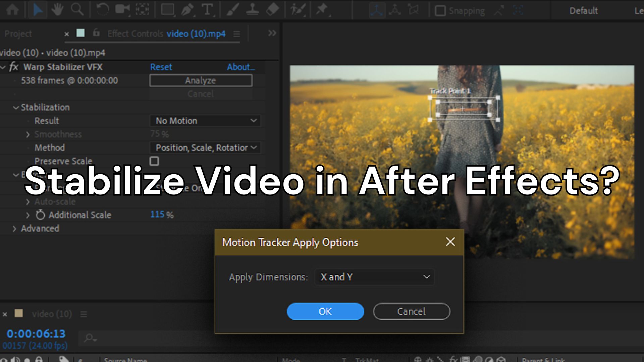Click the double-arrow panel overflow icon
The width and height of the screenshot is (644, 362).
272,33
